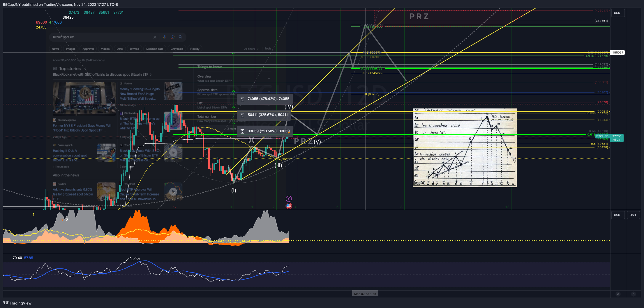644x308 pixels.
Task: Expand the Overview section
Action: click(269, 78)
